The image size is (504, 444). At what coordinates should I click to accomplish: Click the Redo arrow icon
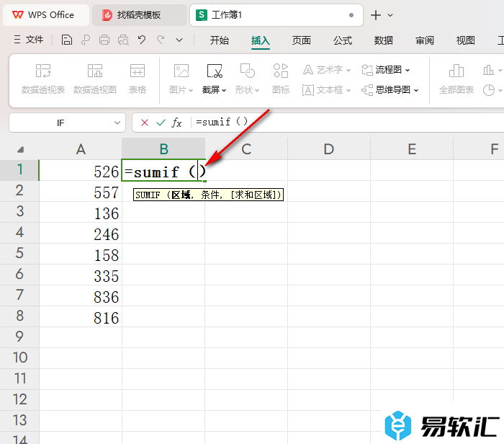click(x=161, y=40)
